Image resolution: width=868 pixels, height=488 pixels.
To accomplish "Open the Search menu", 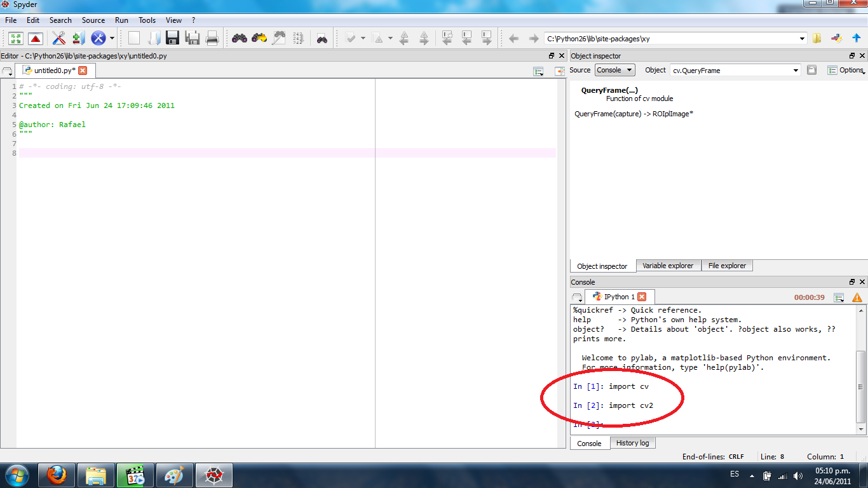I will pos(60,20).
